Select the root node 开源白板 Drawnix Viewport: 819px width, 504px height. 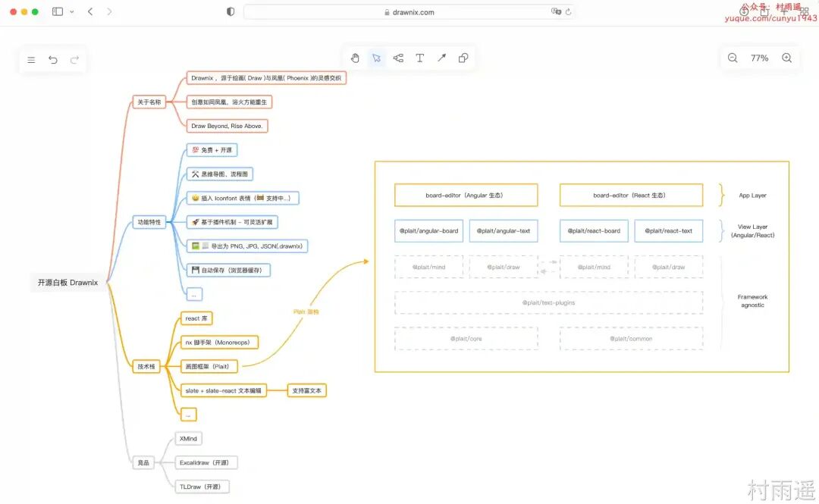(68, 283)
